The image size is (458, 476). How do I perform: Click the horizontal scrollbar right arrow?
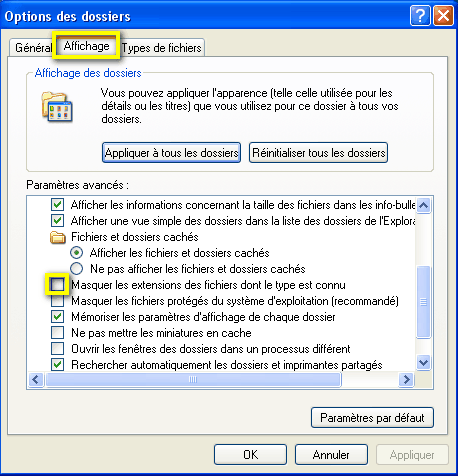pyautogui.click(x=406, y=379)
